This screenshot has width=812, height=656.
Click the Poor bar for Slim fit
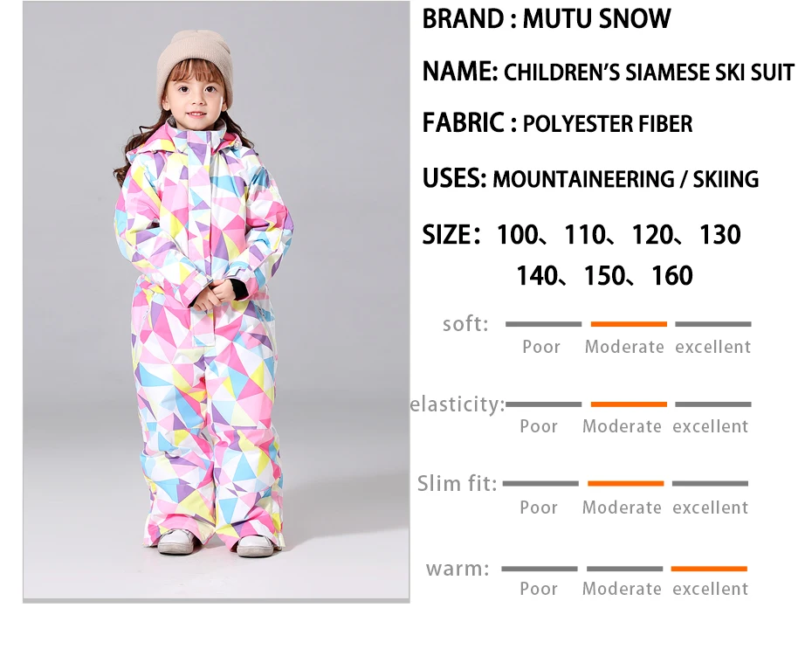click(540, 483)
